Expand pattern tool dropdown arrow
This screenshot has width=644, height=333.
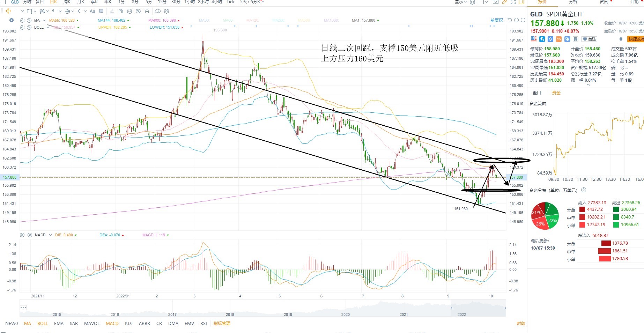pyautogui.click(x=47, y=11)
